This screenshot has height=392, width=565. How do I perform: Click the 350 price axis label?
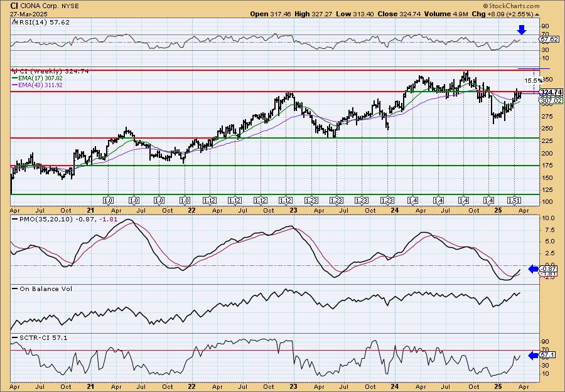pyautogui.click(x=547, y=79)
